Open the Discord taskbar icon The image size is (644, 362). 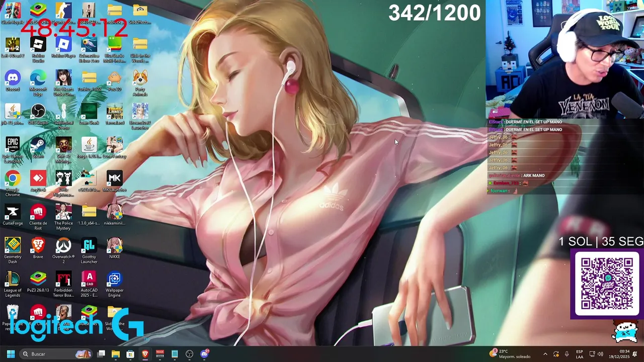(x=204, y=354)
